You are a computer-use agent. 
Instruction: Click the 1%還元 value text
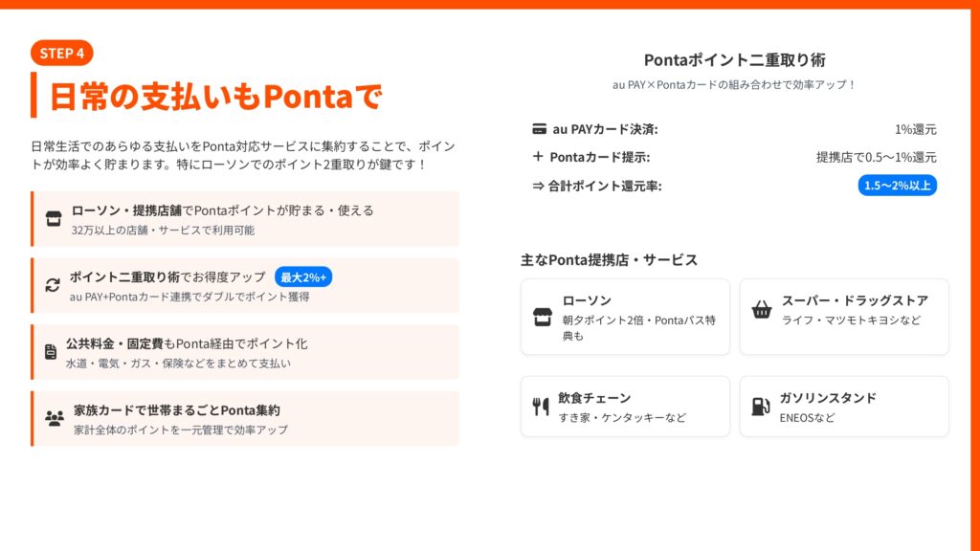coord(915,129)
